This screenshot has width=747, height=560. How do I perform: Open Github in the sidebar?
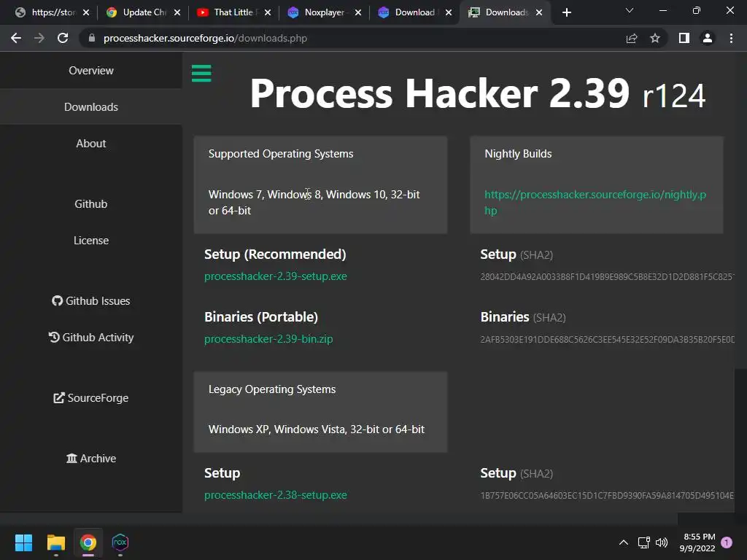(x=91, y=204)
